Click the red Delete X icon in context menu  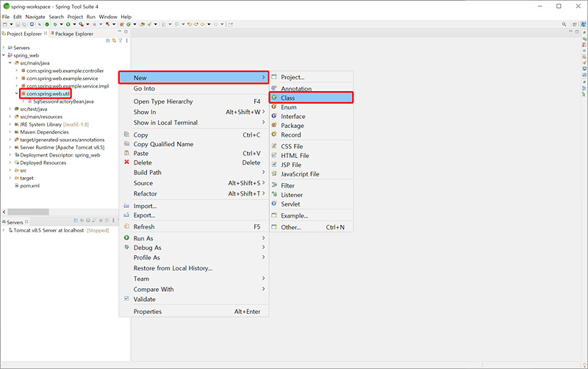point(126,162)
